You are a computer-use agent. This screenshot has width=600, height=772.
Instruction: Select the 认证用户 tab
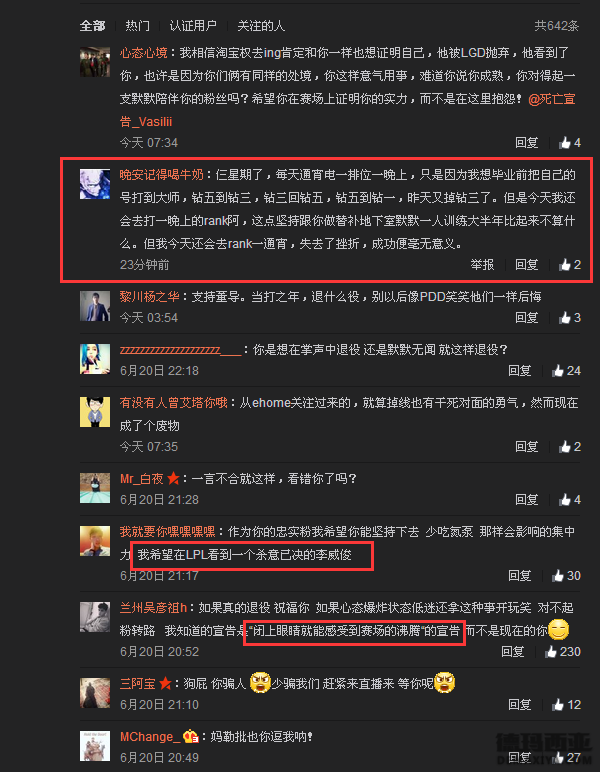[x=193, y=26]
